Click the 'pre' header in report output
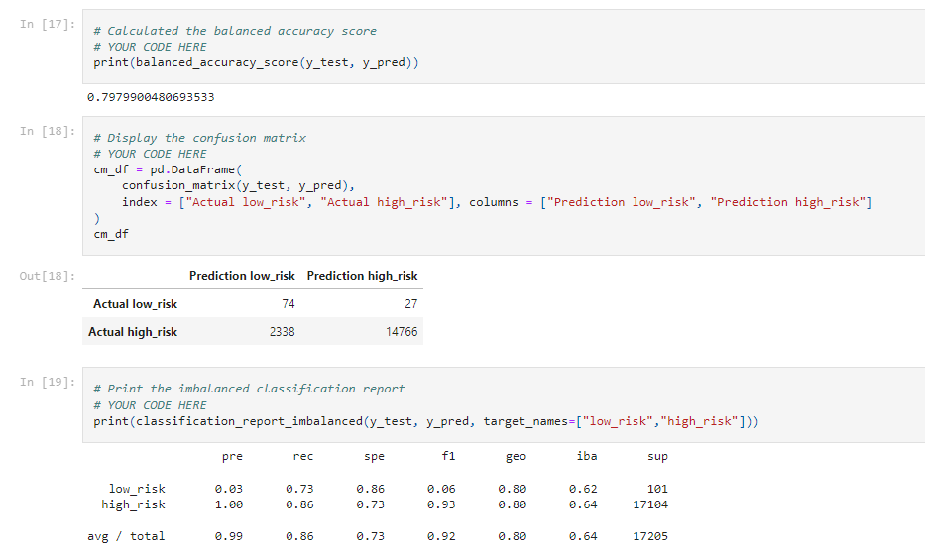 coord(232,456)
